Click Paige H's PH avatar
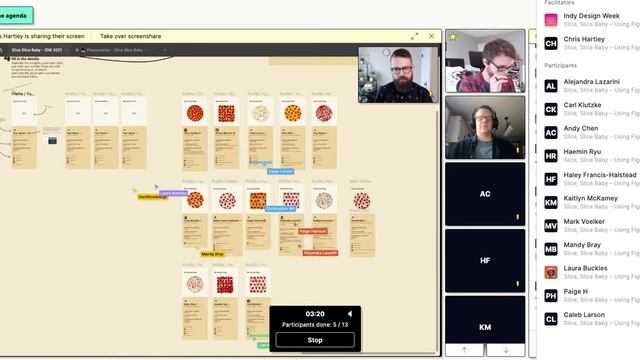640x360 pixels. click(x=551, y=296)
